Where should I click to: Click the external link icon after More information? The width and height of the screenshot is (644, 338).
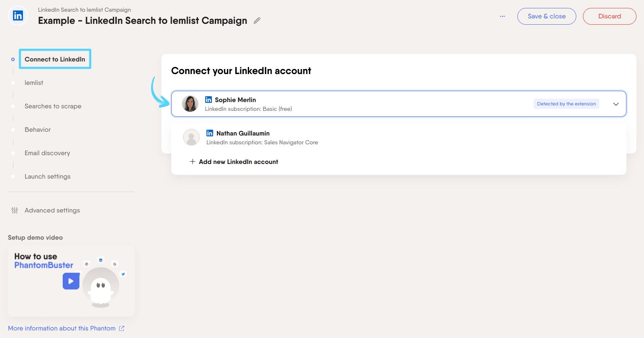tap(122, 328)
